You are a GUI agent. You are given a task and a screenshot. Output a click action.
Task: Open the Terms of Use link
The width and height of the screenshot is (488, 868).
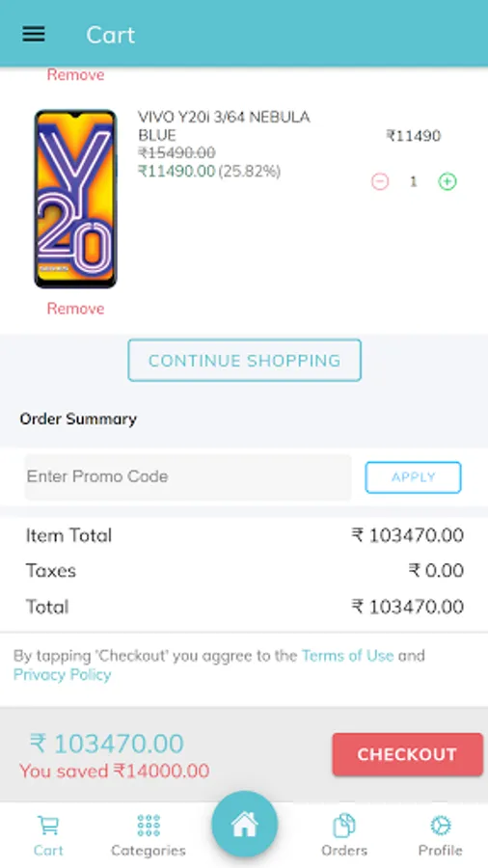[347, 656]
